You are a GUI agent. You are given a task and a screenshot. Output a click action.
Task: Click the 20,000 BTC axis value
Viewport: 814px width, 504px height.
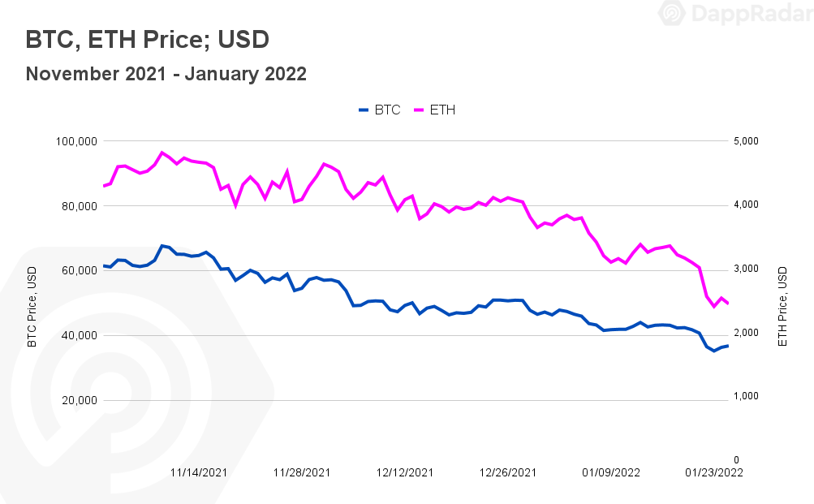(79, 401)
